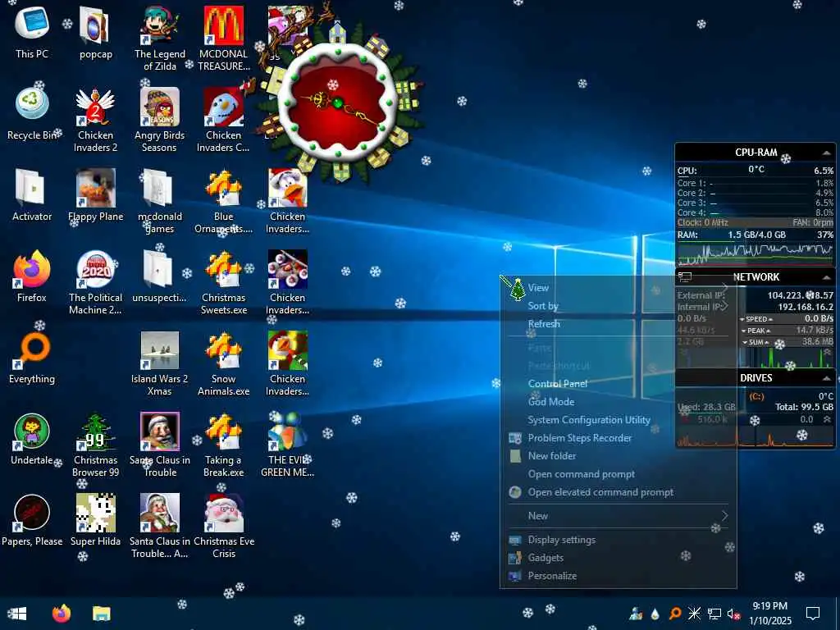Select Santa Claus in Trouble... A... icon

click(160, 527)
